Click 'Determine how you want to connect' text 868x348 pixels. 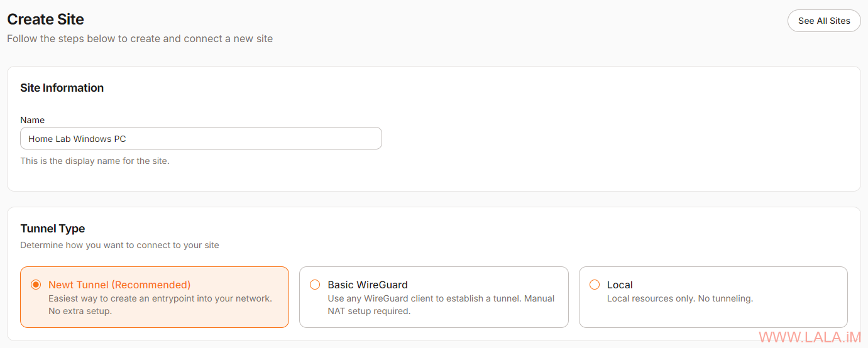[x=119, y=245]
